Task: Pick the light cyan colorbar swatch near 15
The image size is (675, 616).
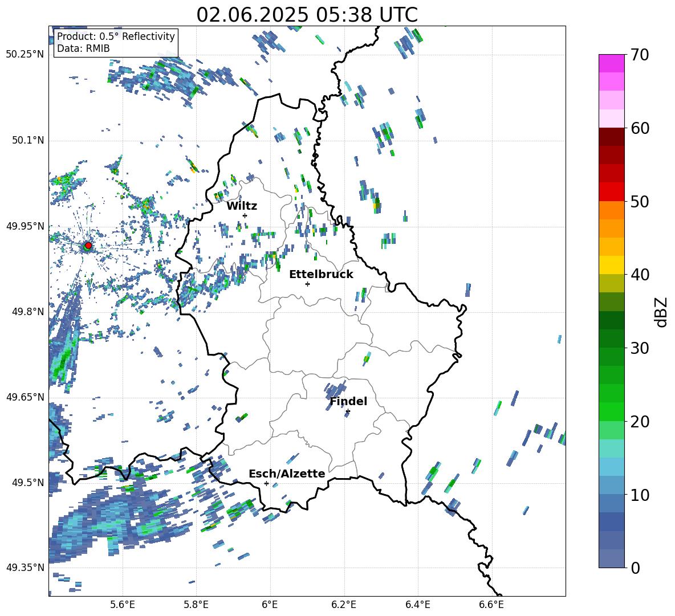Action: click(611, 448)
